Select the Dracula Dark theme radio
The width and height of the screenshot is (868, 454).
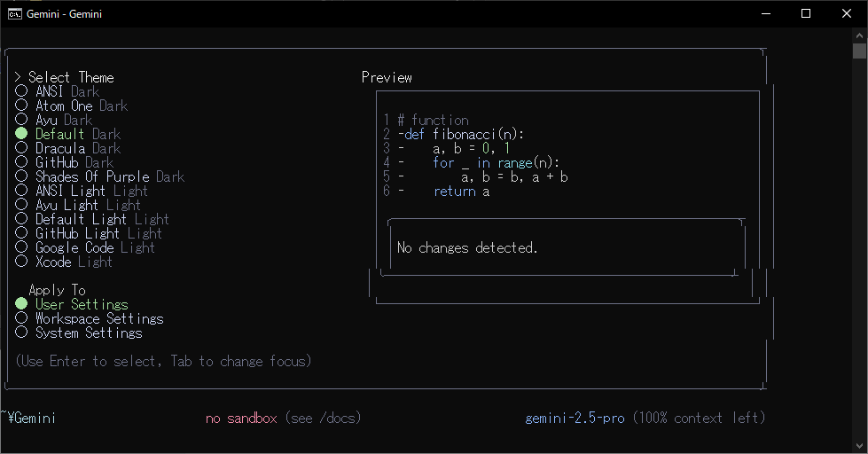[x=21, y=148]
